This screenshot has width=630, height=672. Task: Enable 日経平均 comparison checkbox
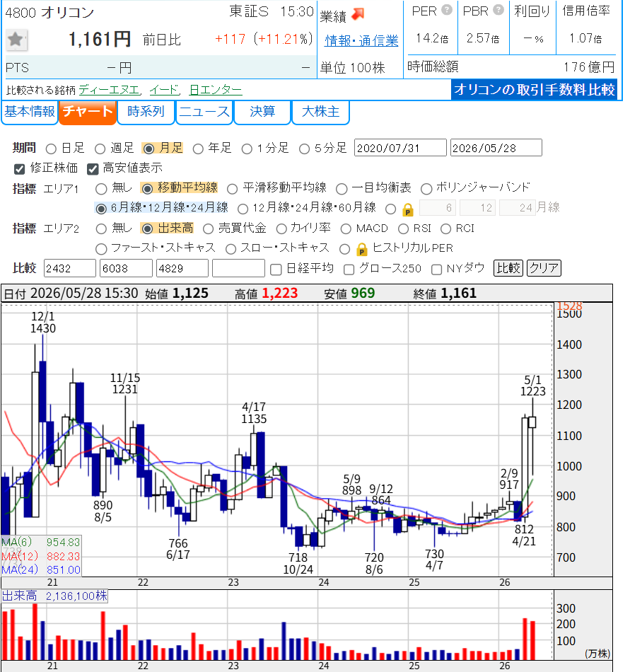point(276,269)
